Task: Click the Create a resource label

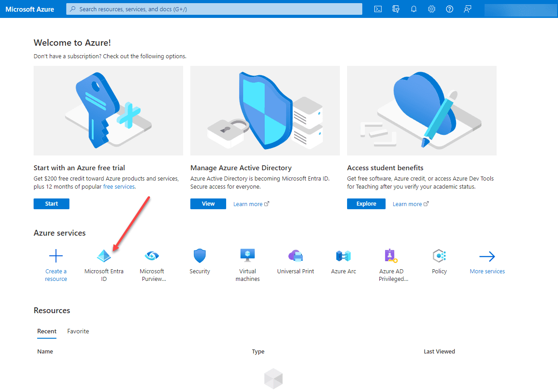Action: (56, 275)
